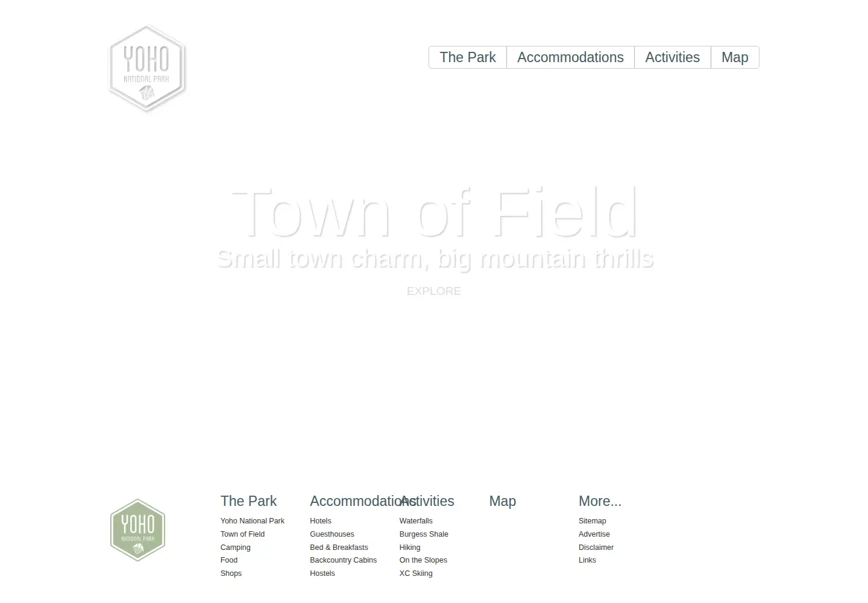Open Hotels footer link
This screenshot has height=603, width=868.
point(321,521)
